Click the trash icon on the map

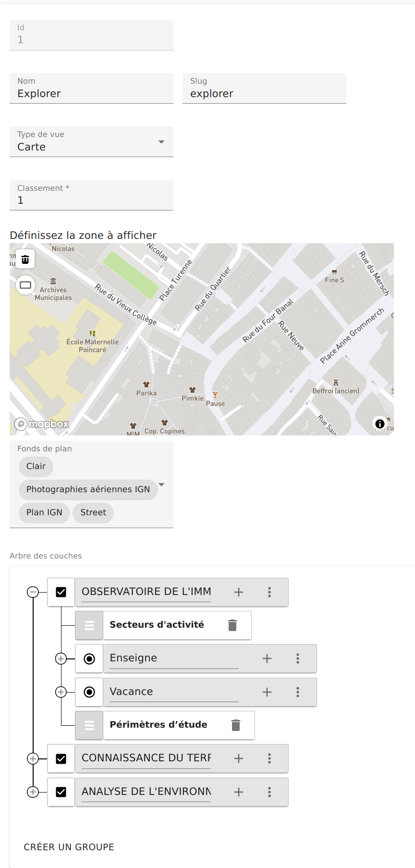point(25,260)
